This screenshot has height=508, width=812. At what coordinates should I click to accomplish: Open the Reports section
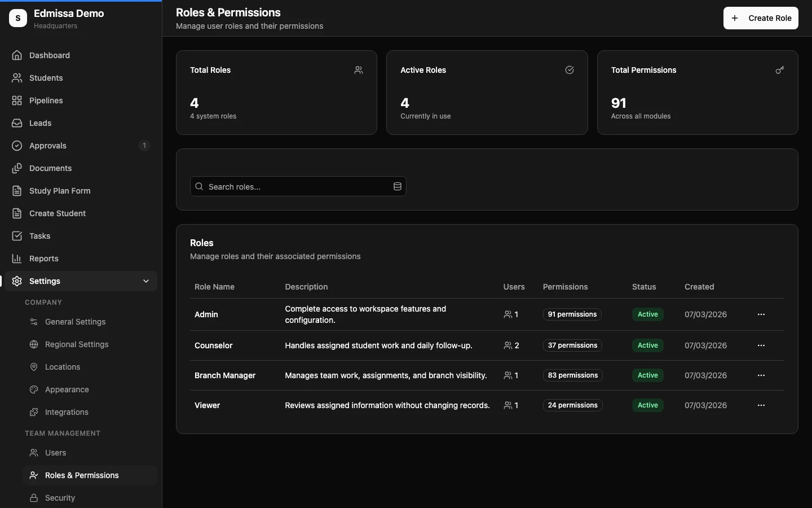(81, 259)
